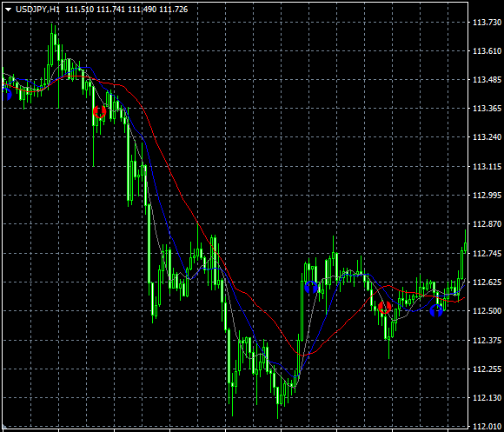504x432 pixels.
Task: Select the blue buy marker near 112.625
Action: pos(311,287)
